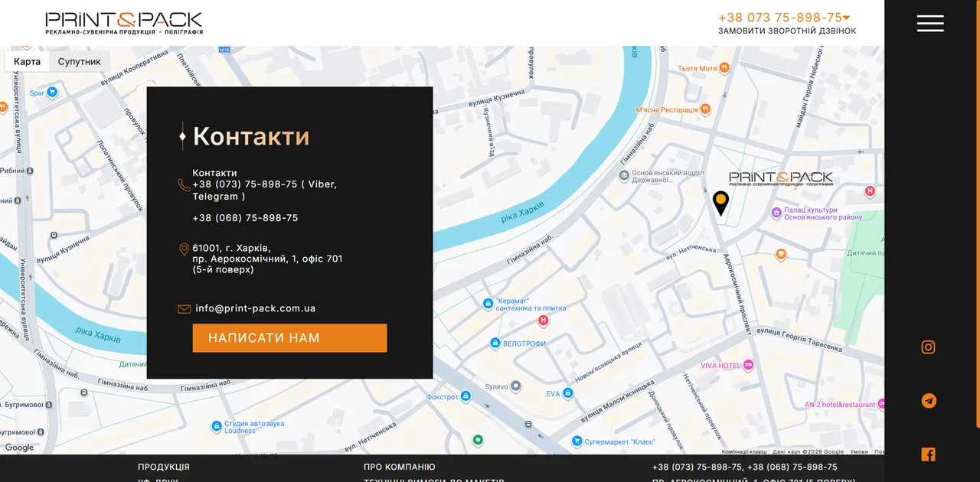Click ЗАМОВИТИ ЗВОРОТНІЙ ДЗВІНОК link
Screen dimensions: 980x482
[787, 31]
